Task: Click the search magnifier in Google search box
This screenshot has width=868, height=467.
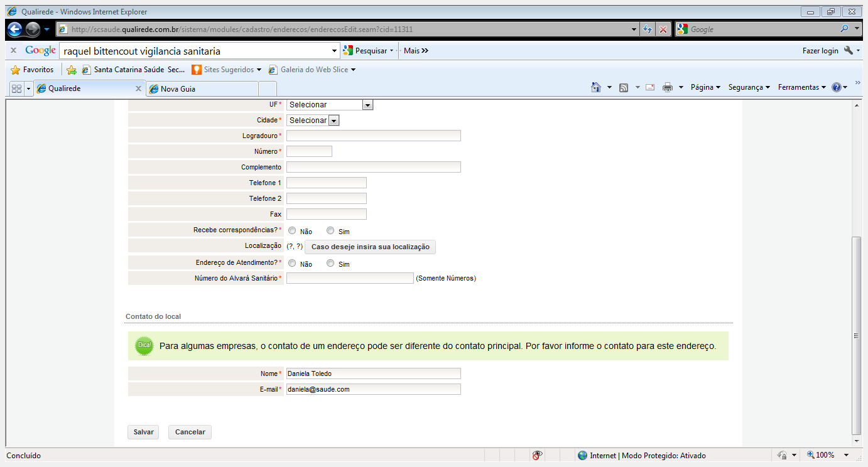Action: tap(844, 29)
